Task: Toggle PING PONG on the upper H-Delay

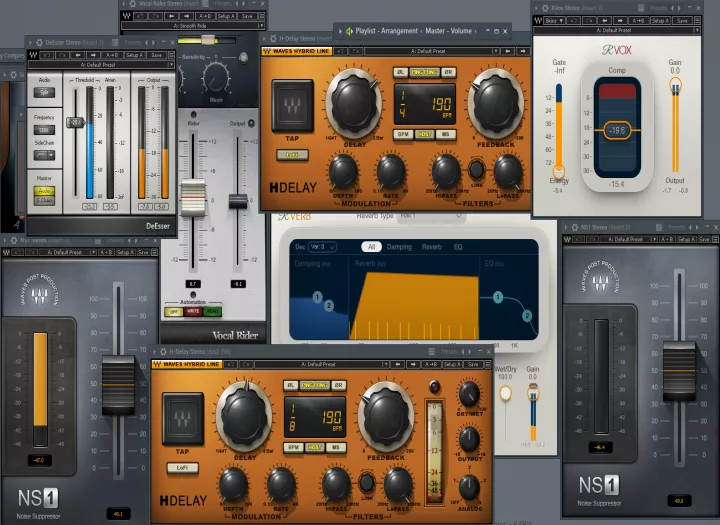Action: pyautogui.click(x=424, y=72)
